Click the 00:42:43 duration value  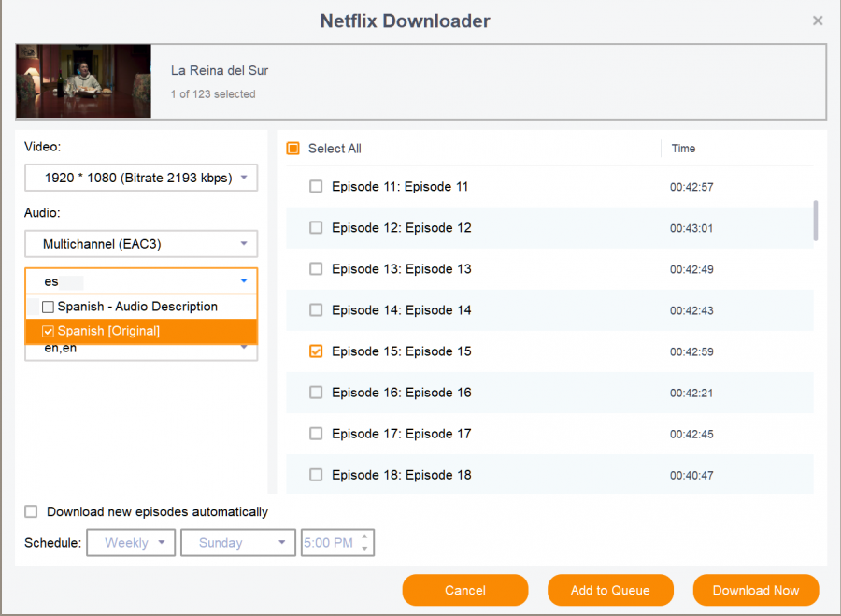click(x=691, y=310)
